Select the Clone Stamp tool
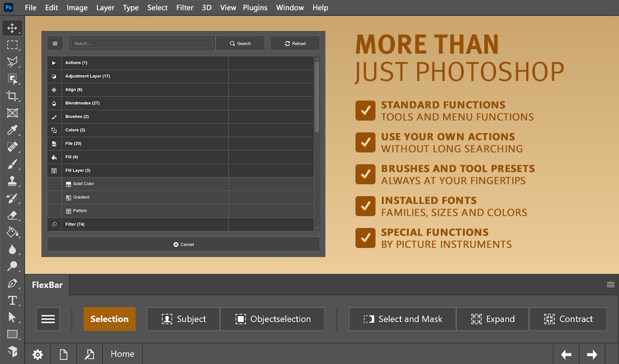619x364 pixels. point(12,181)
